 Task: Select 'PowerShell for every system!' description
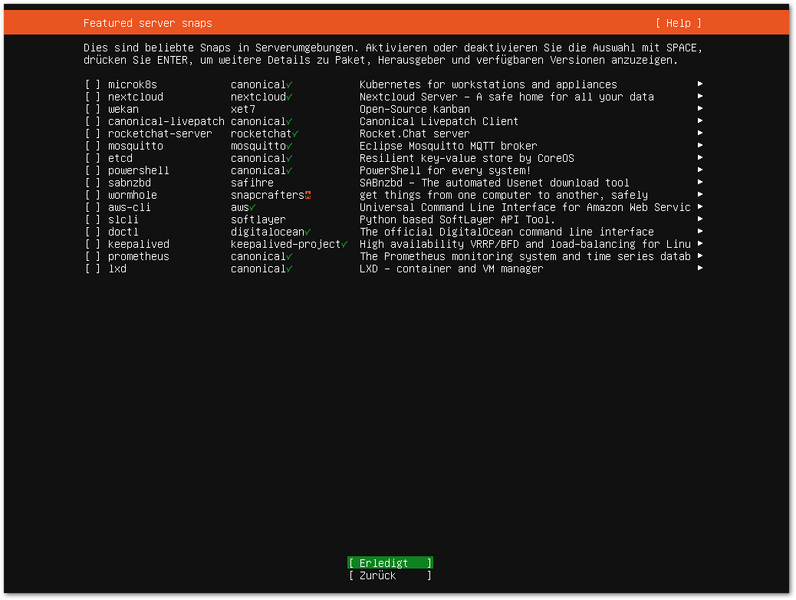445,170
